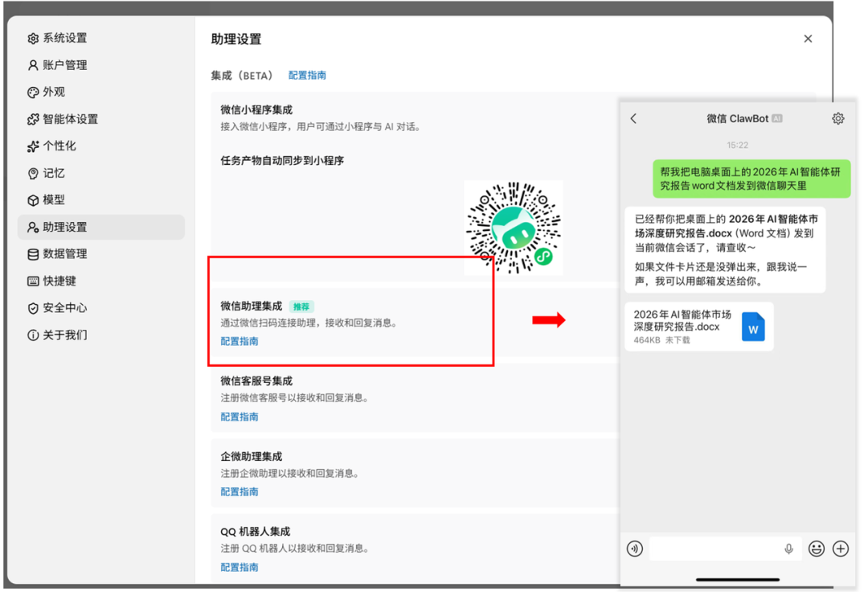
Task: Select the 安全中心 label in the sidebar
Action: pos(65,308)
